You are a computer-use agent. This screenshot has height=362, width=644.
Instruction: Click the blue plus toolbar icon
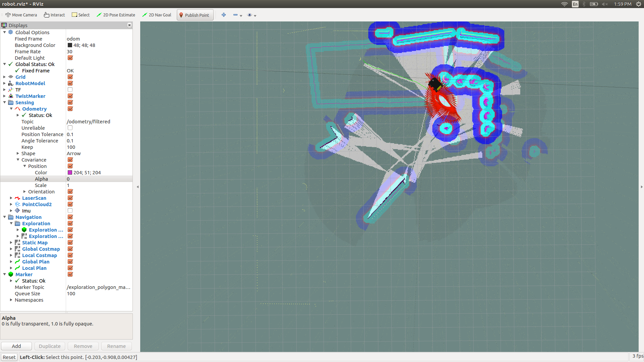coord(224,15)
